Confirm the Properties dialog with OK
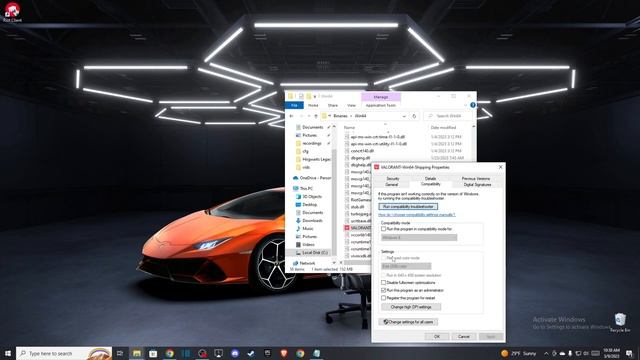Image resolution: width=640 pixels, height=360 pixels. tap(437, 337)
